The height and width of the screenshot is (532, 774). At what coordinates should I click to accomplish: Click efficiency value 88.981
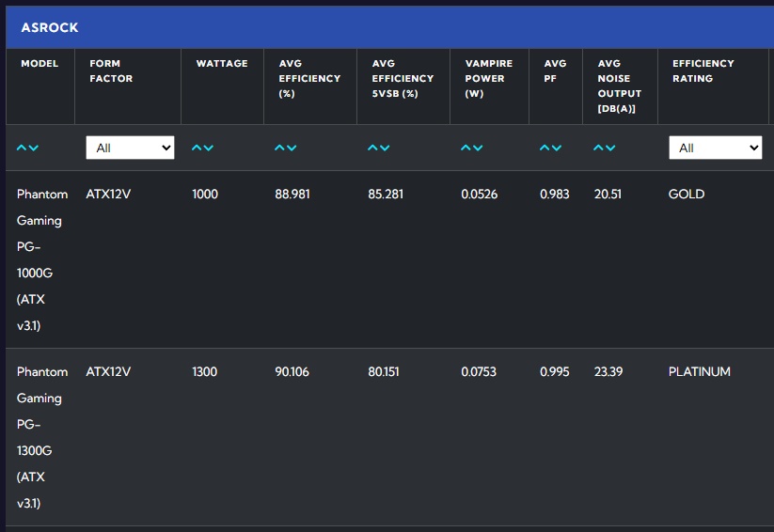coord(292,194)
